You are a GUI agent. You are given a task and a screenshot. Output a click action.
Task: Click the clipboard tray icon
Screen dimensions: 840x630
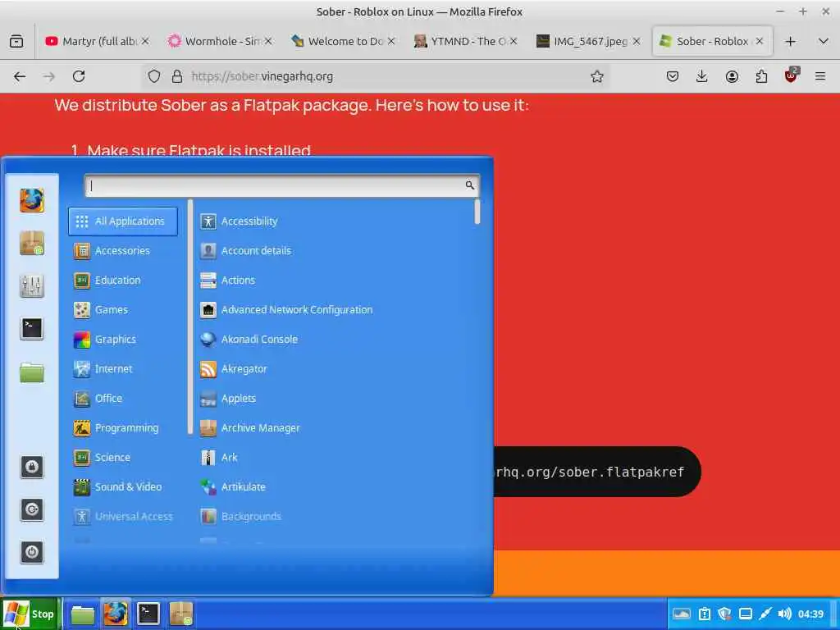(x=705, y=614)
